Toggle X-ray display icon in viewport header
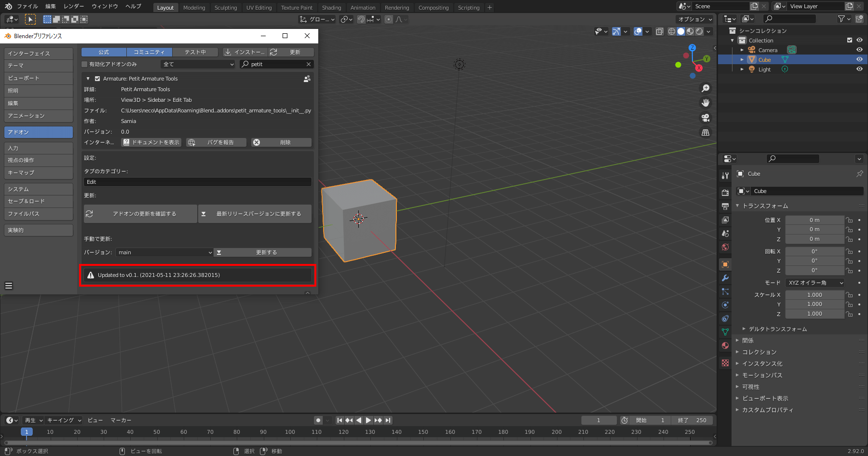The width and height of the screenshot is (868, 456). [659, 31]
